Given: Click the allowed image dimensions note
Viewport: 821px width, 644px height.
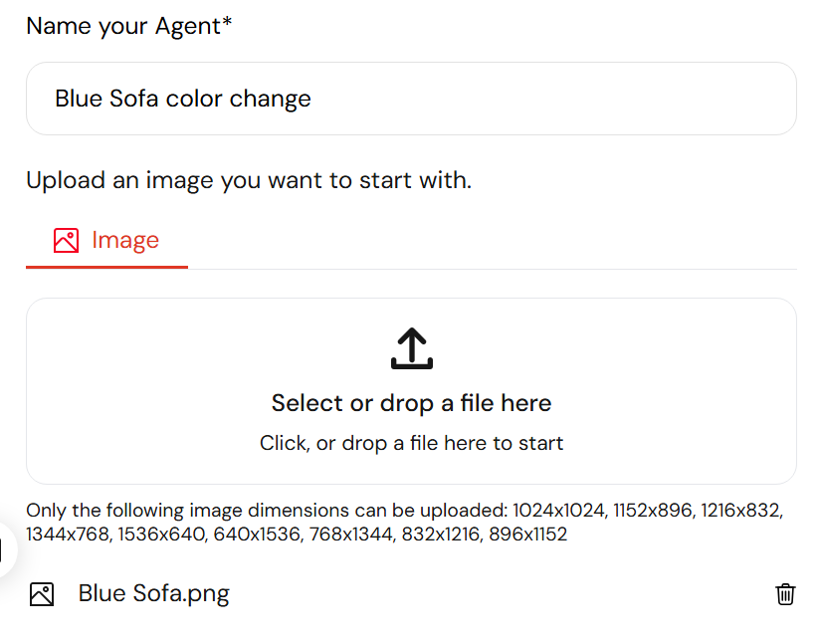Looking at the screenshot, I should pyautogui.click(x=404, y=522).
